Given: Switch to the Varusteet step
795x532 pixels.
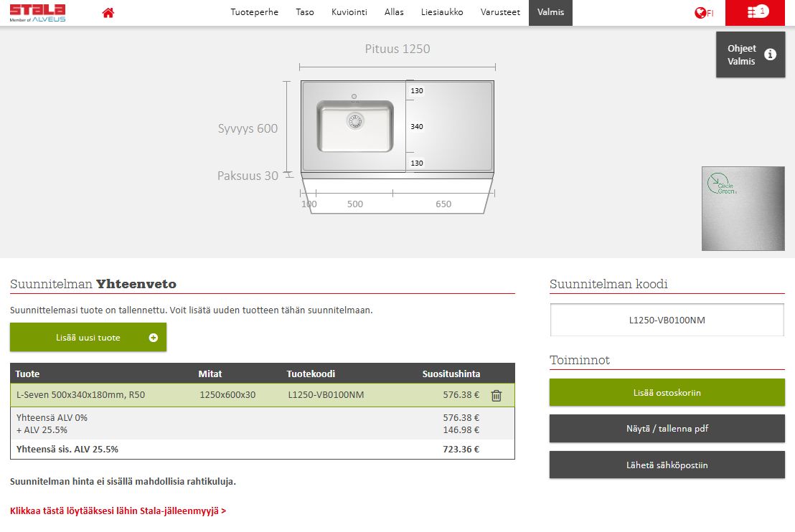Looking at the screenshot, I should tap(500, 12).
